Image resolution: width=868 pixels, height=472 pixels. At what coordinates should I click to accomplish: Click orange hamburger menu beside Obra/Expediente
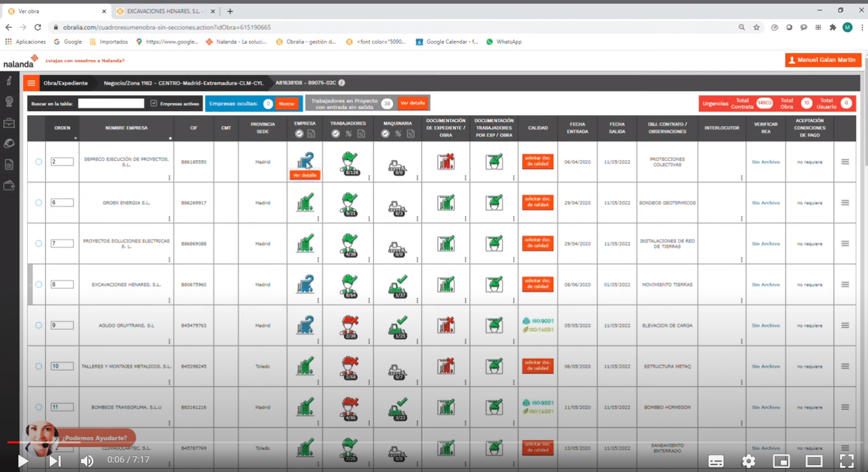point(31,83)
